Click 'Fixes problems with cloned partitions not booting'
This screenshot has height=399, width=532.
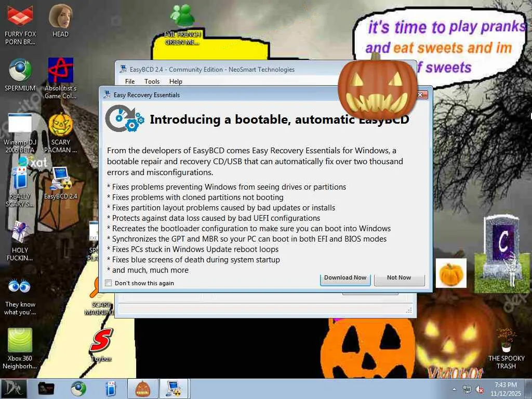(198, 197)
